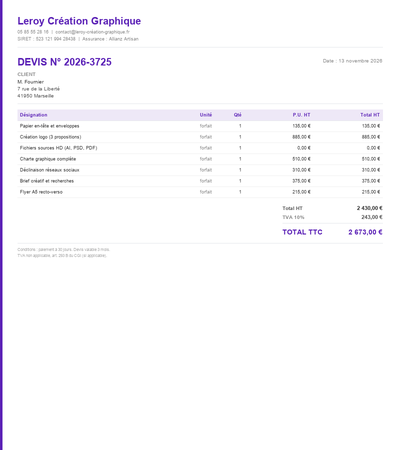Screen dimensions: 400x450
Task: Click the payment conditions footer text
Action: point(63,250)
